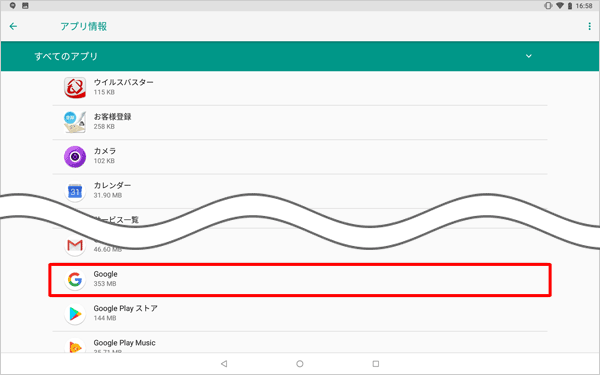
Task: Open ウイルスバスター app info
Action: point(300,88)
